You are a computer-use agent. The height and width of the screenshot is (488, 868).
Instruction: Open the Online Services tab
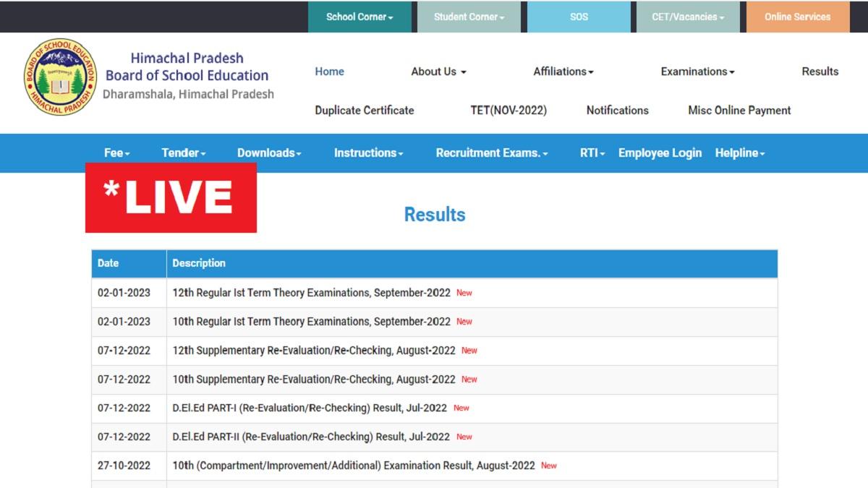[x=796, y=16]
